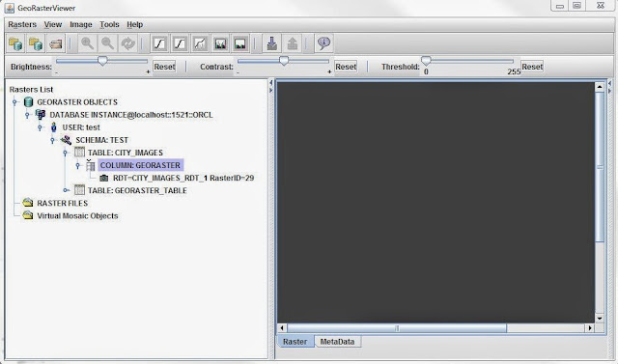Click the horizontal scrollbar left arrow
The image size is (618, 364).
[x=282, y=327]
